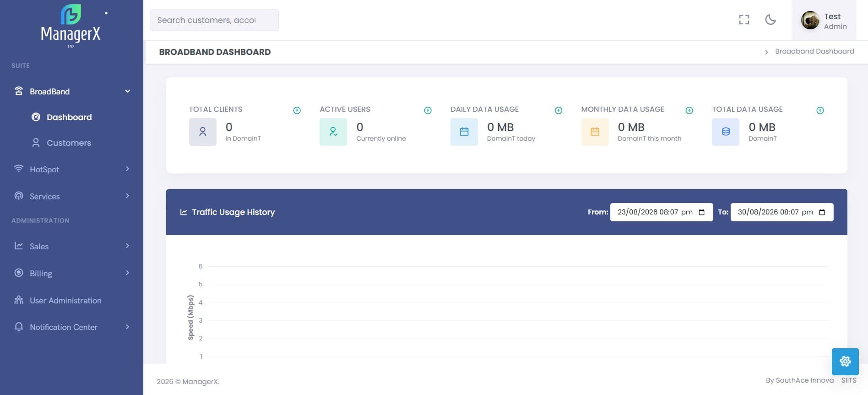Click the arrow icon beside Daily Data Usage
The height and width of the screenshot is (395, 868).
click(x=559, y=110)
